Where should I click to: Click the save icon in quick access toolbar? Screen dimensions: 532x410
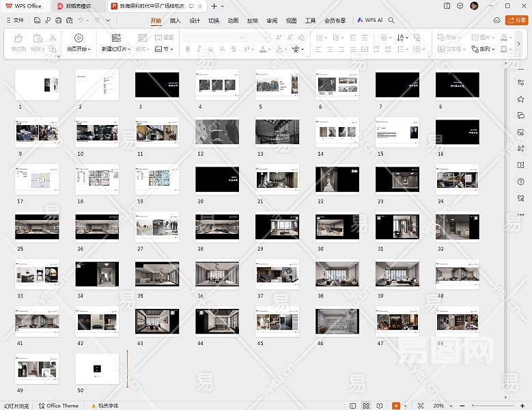click(x=38, y=20)
